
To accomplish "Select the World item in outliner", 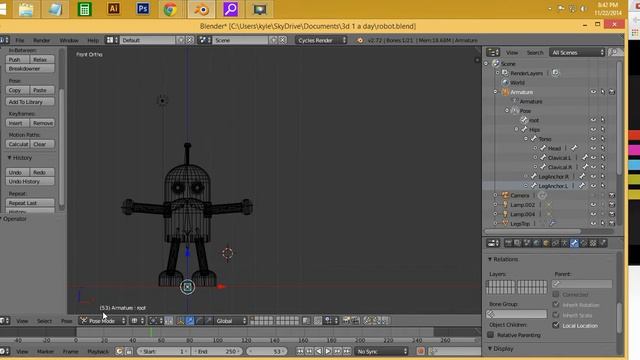I will coord(517,82).
